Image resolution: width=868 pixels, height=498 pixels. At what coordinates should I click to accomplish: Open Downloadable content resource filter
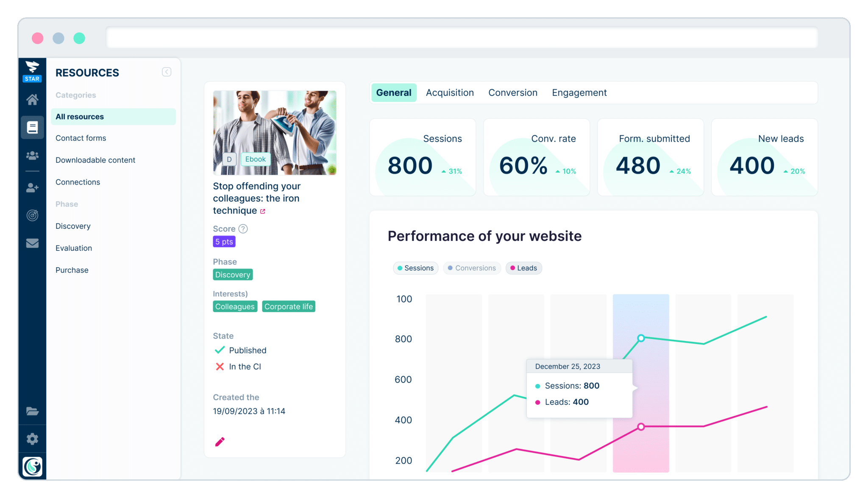click(x=95, y=160)
